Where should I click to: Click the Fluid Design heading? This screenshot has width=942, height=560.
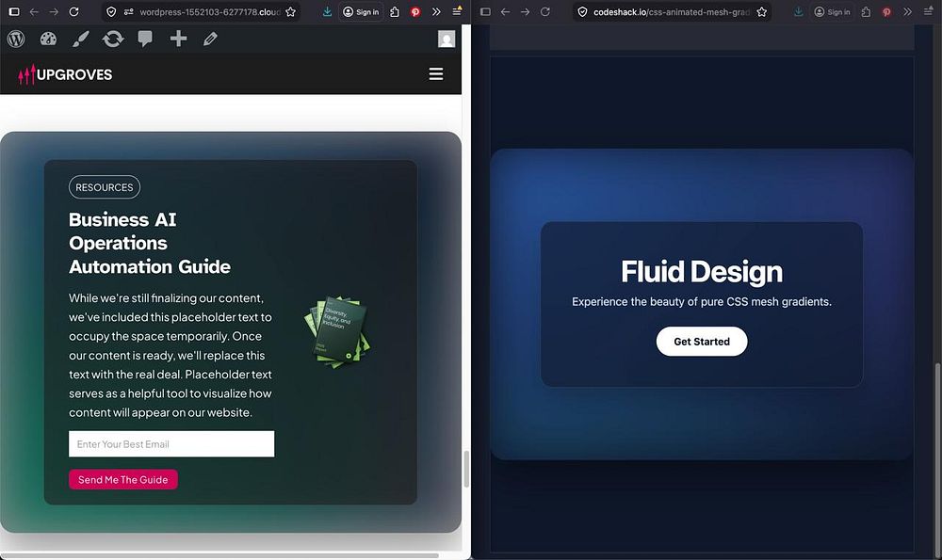pyautogui.click(x=702, y=271)
